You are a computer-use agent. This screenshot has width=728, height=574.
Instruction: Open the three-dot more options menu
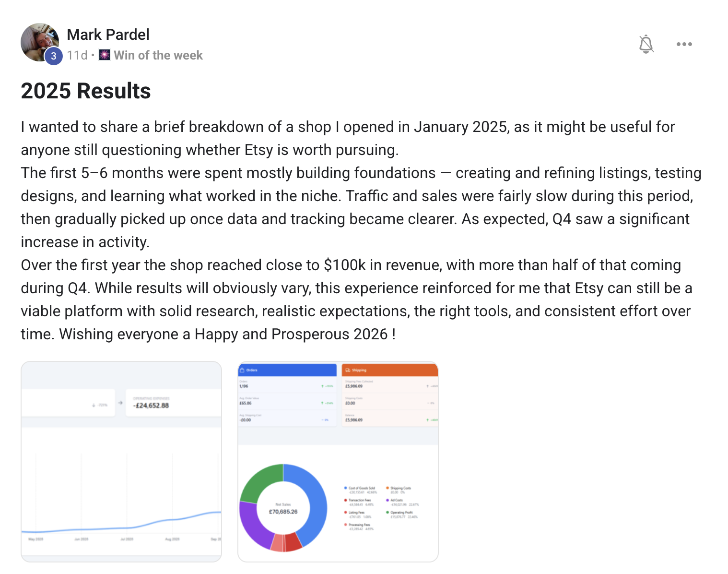click(684, 44)
